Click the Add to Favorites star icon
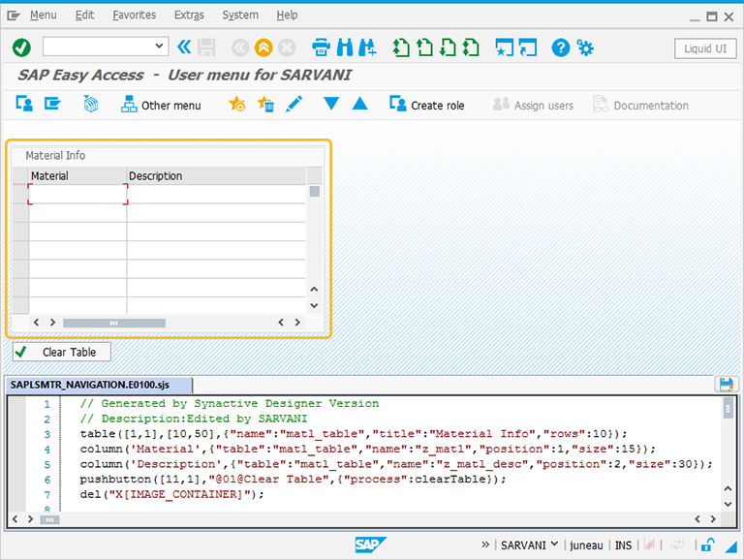This screenshot has height=560, width=744. [x=236, y=104]
